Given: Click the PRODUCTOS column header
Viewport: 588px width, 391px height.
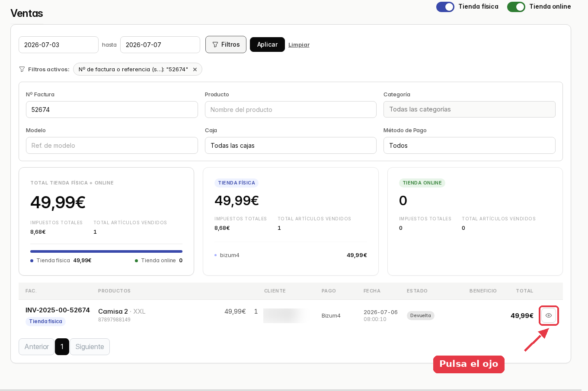Looking at the screenshot, I should [114, 291].
